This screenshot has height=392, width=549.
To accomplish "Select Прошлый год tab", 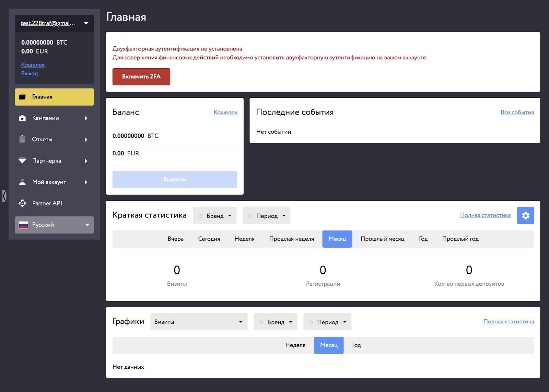I will click(460, 239).
